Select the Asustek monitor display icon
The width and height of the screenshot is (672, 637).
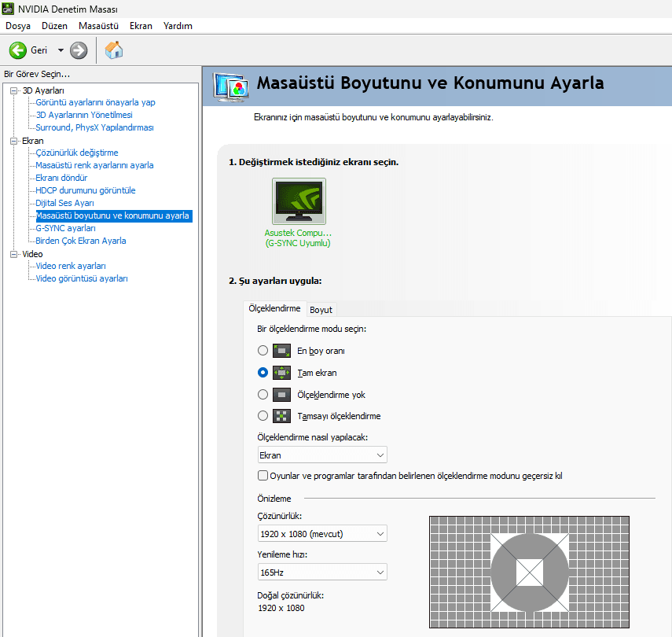click(x=299, y=201)
